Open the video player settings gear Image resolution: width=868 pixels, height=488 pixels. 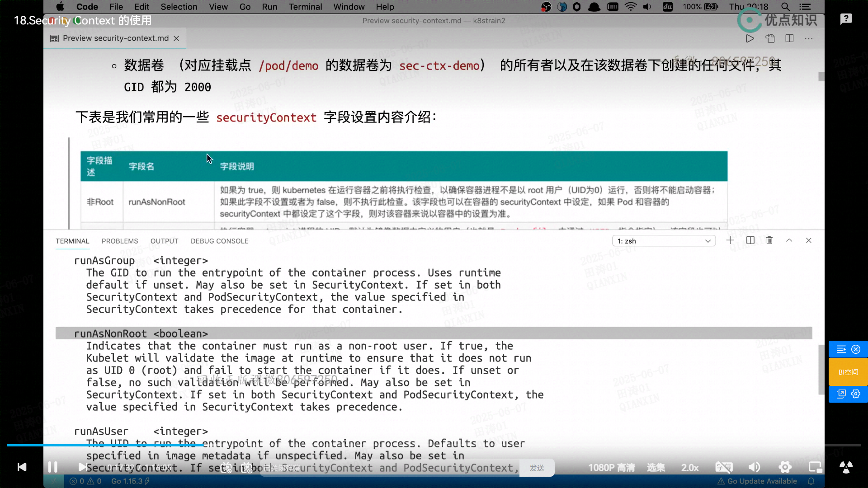[x=785, y=467]
